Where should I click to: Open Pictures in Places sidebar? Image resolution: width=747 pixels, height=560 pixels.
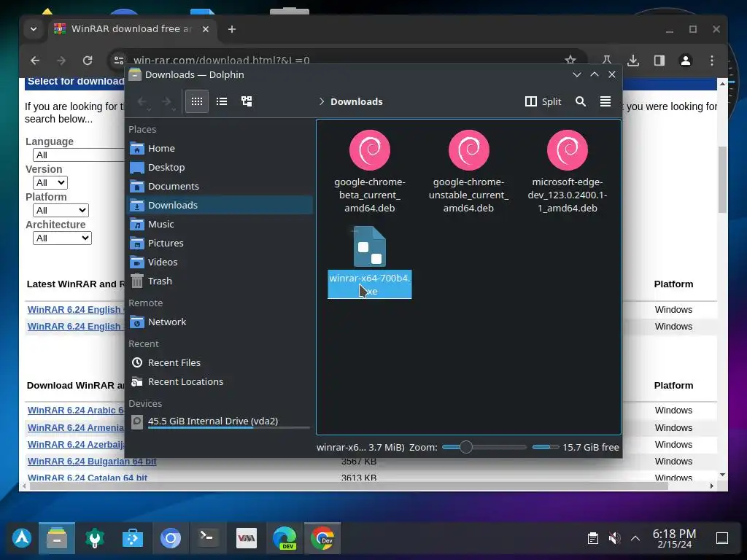click(x=220, y=243)
